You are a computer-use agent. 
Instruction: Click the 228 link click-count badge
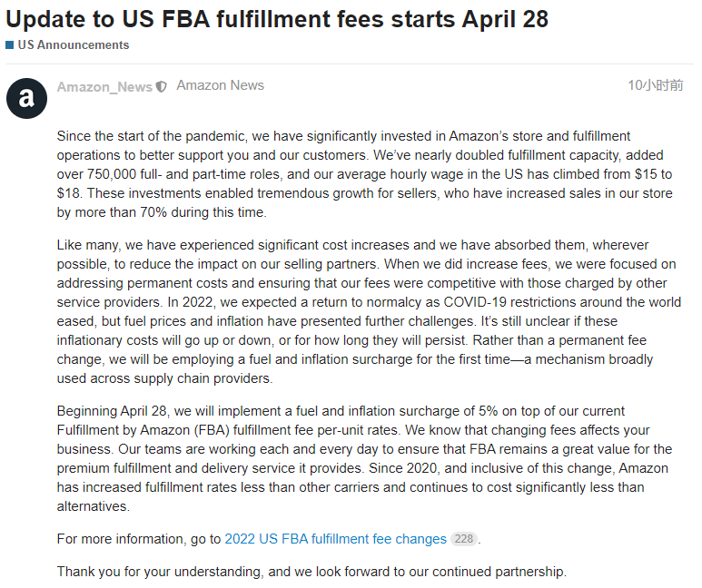point(464,539)
